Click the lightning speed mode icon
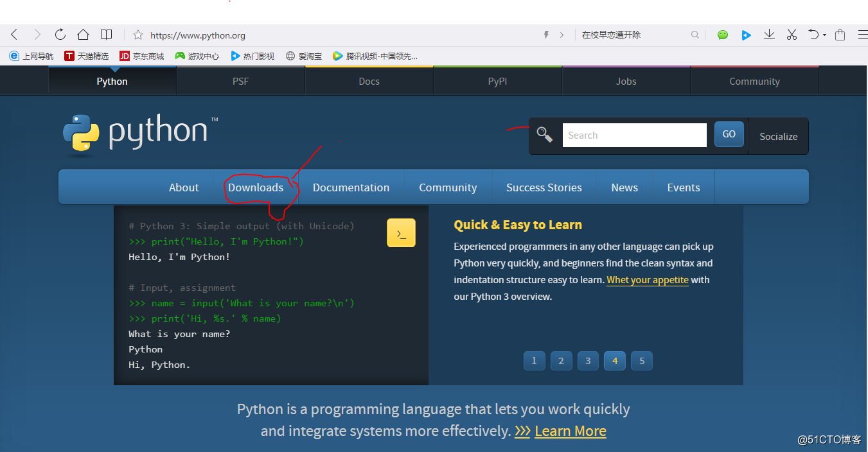The image size is (868, 452). click(x=546, y=35)
